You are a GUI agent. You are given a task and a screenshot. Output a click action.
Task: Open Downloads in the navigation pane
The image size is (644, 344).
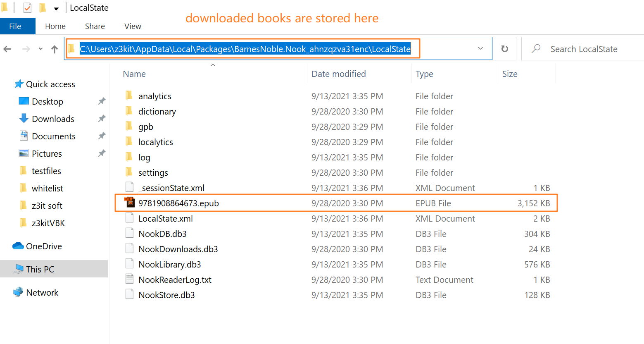click(53, 119)
